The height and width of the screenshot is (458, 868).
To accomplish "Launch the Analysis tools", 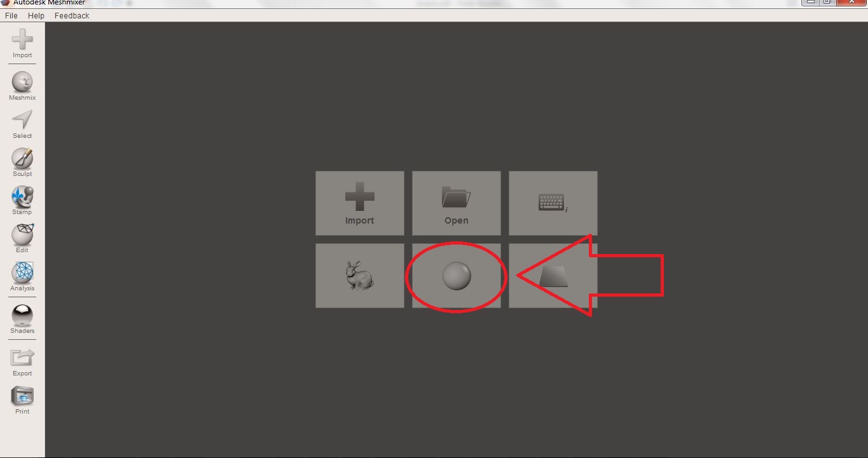I will click(x=22, y=277).
